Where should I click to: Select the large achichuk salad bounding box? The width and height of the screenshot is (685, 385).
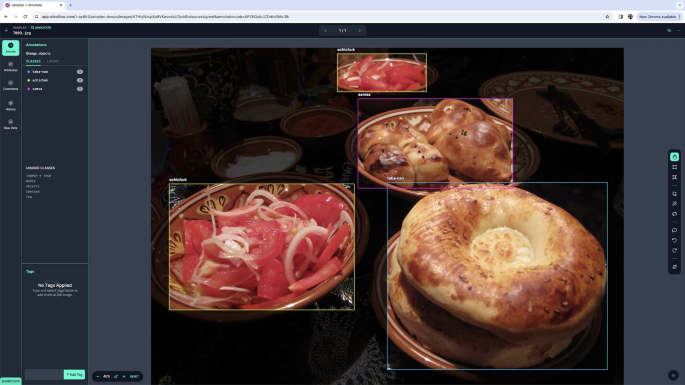pyautogui.click(x=262, y=246)
